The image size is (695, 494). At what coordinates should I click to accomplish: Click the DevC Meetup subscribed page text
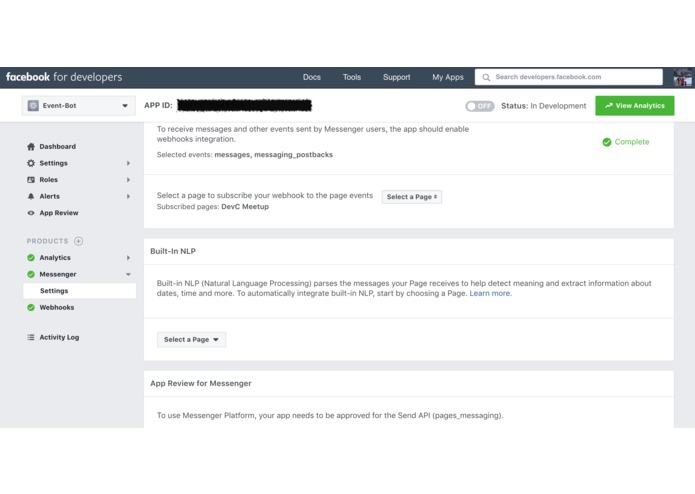[x=245, y=207]
